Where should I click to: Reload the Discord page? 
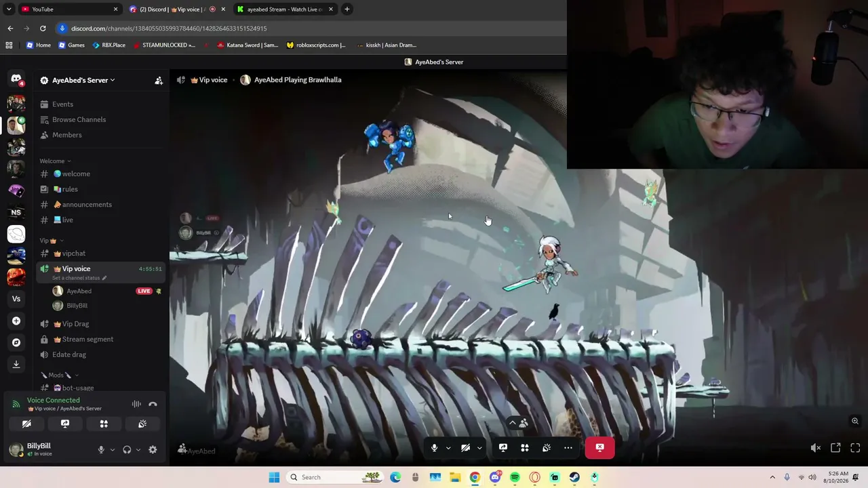pos(43,28)
